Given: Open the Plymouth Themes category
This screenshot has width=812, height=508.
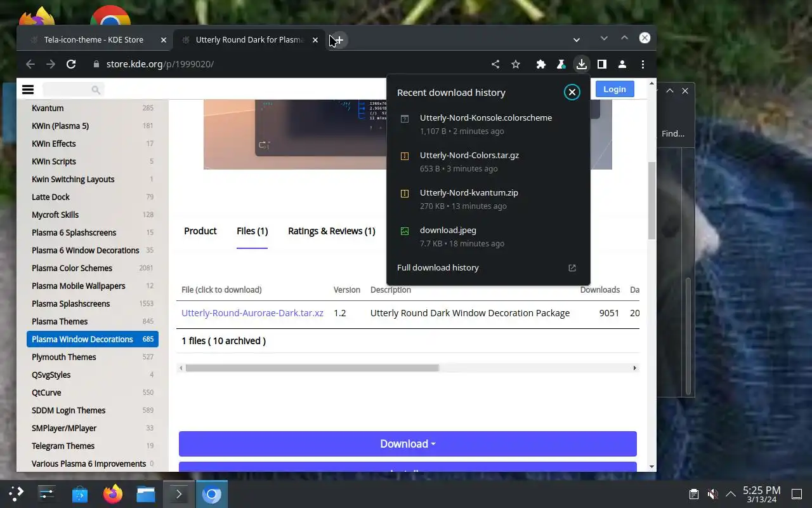Looking at the screenshot, I should click(x=64, y=357).
